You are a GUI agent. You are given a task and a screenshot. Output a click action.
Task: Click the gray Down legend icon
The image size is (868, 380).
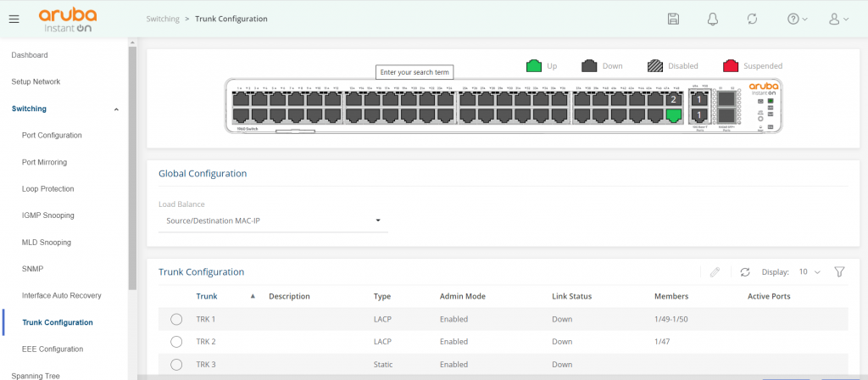coord(589,66)
